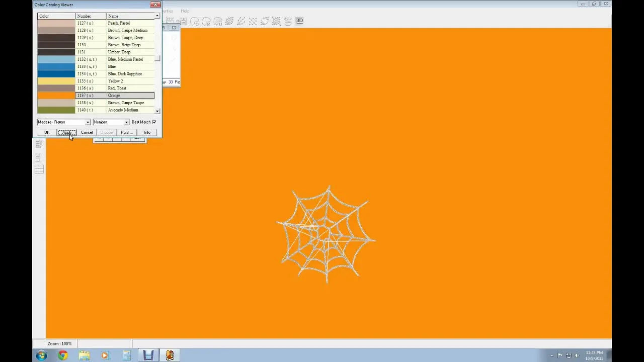Open the Madeira - Rayon catalog dropdown
Image resolution: width=644 pixels, height=362 pixels.
click(88, 122)
